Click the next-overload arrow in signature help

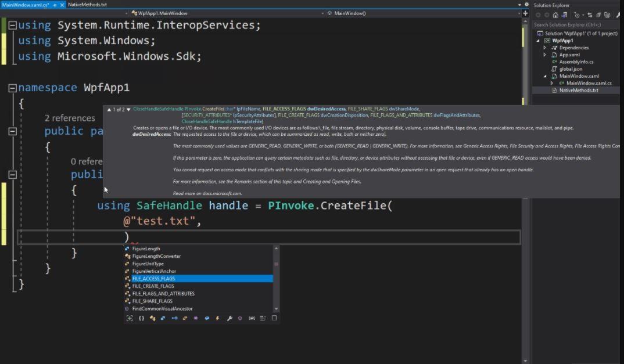click(128, 109)
